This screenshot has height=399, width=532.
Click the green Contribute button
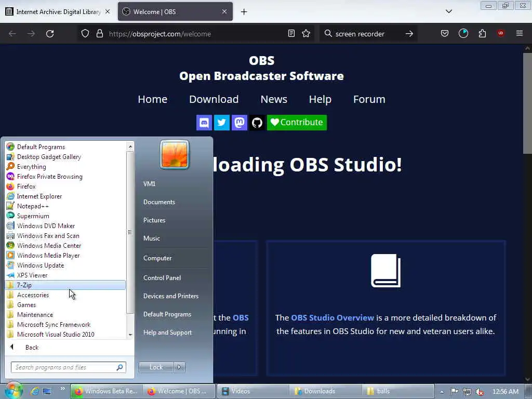pos(297,123)
